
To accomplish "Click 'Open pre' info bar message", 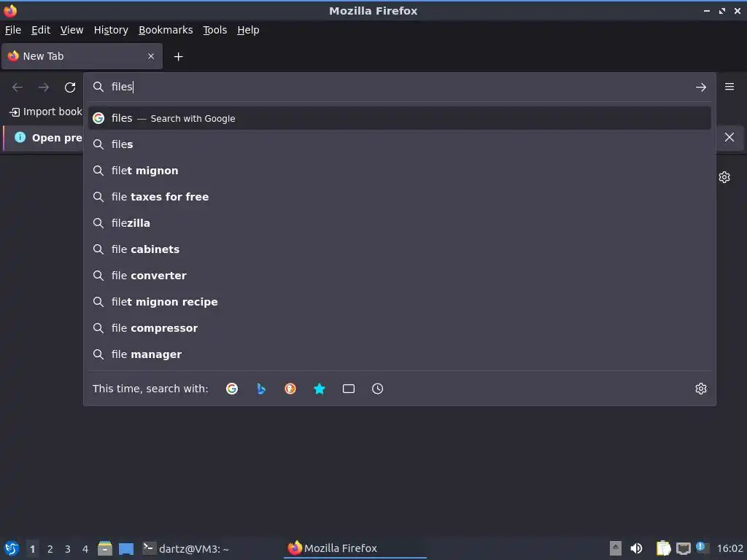I will (57, 138).
